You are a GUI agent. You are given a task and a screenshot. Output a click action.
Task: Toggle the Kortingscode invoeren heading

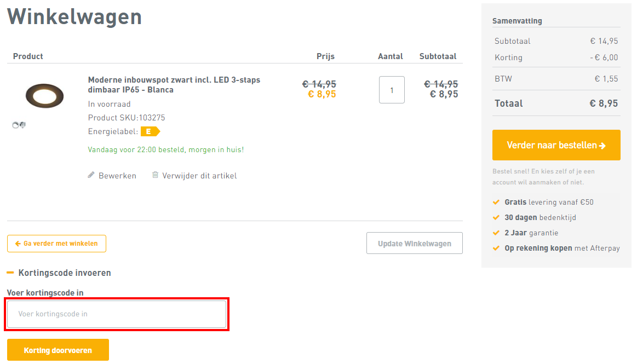65,273
